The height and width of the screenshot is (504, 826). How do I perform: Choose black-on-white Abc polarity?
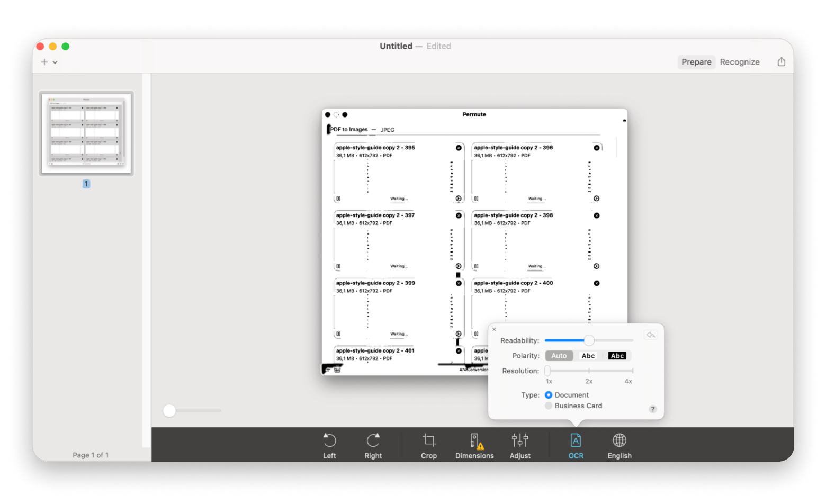[x=588, y=356]
